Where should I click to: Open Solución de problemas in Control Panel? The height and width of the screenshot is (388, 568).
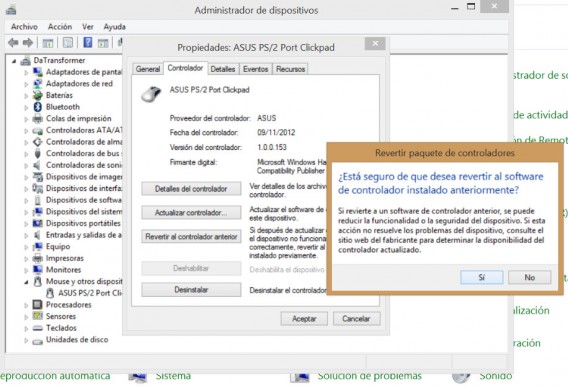click(x=369, y=376)
